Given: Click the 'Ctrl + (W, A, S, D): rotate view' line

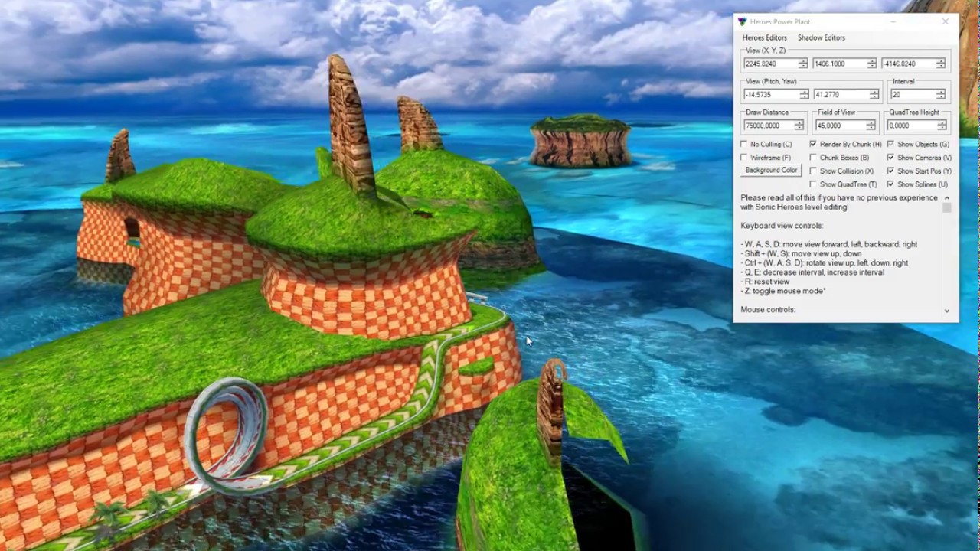Looking at the screenshot, I should pos(825,262).
